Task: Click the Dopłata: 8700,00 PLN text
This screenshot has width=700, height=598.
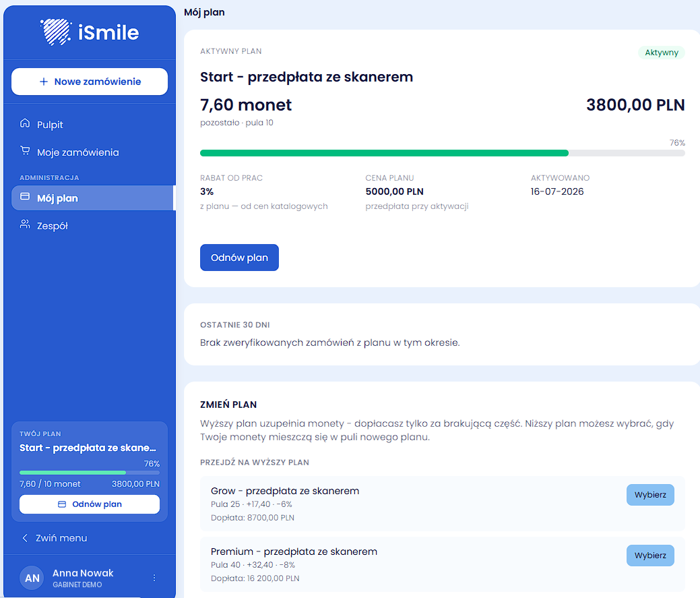Action: 253,518
